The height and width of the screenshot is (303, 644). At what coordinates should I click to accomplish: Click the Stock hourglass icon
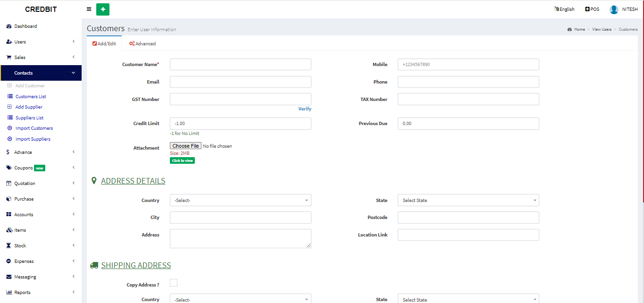coord(9,246)
